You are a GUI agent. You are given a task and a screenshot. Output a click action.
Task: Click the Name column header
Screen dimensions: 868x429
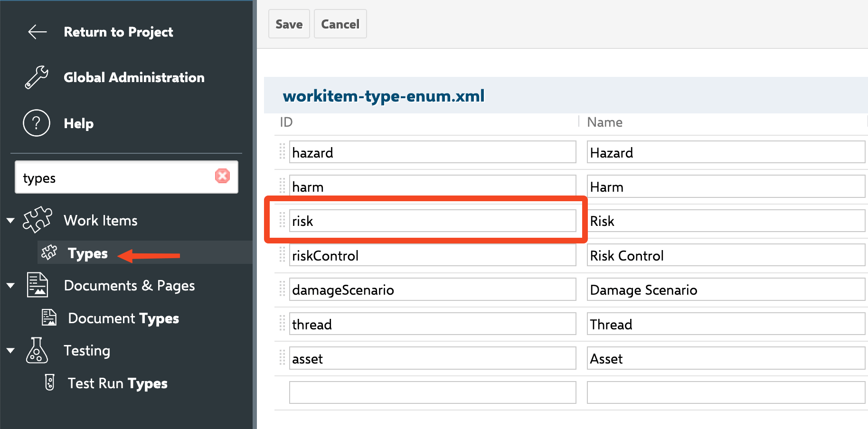click(x=604, y=122)
